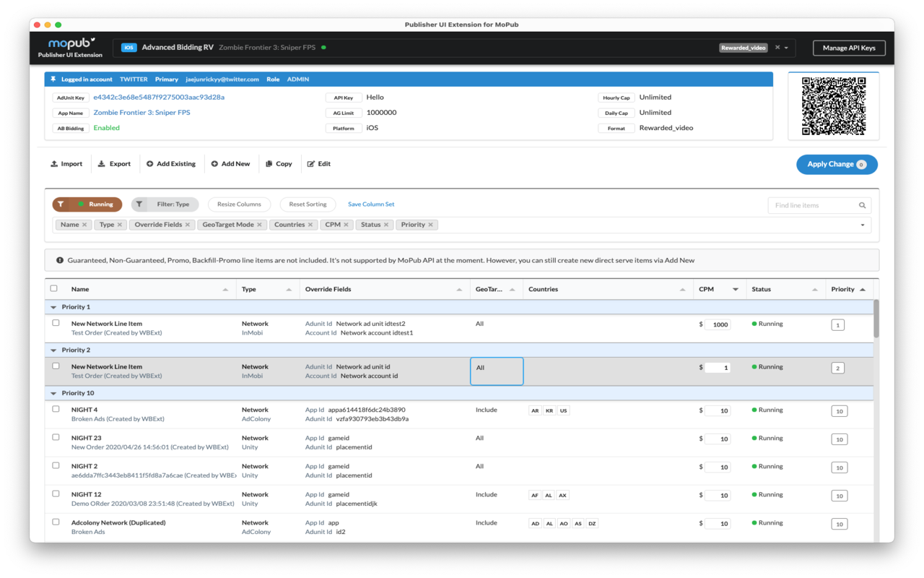Viewport: 924px width, 578px height.
Task: Remove the Priority column tag
Action: [431, 225]
